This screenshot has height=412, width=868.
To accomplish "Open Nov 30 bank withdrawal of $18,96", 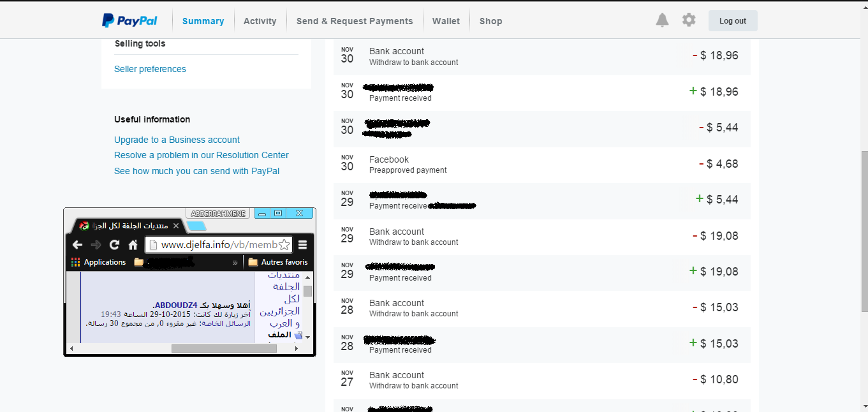I will (541, 56).
